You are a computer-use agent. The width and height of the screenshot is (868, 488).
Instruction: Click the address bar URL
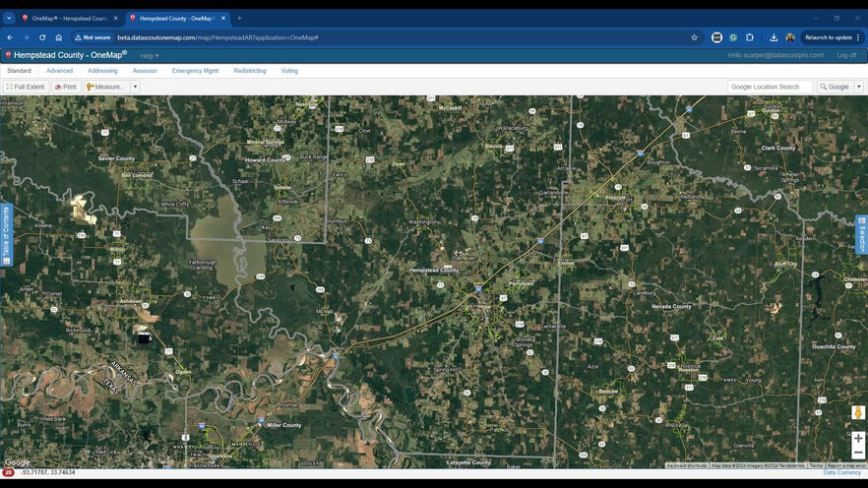(x=217, y=37)
